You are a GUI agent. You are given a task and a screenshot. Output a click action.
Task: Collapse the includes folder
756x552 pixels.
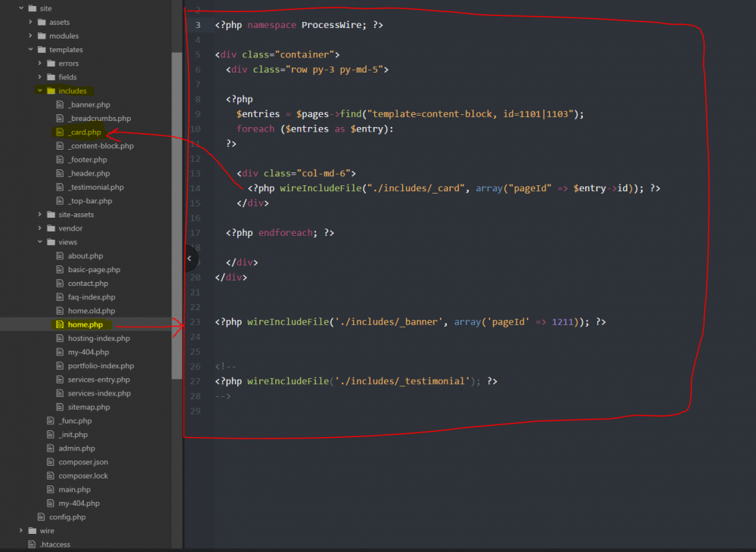point(40,91)
